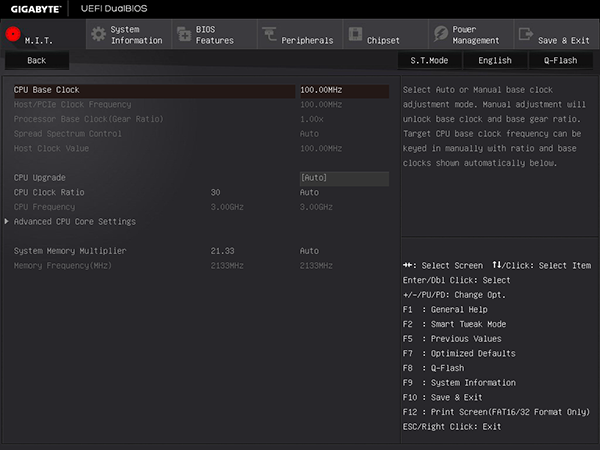Select the CPU Clock Ratio Auto value
600x450 pixels.
tap(309, 192)
